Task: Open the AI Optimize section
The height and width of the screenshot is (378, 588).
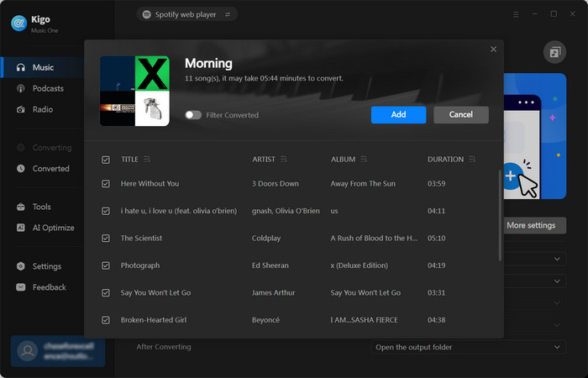Action: pyautogui.click(x=53, y=228)
